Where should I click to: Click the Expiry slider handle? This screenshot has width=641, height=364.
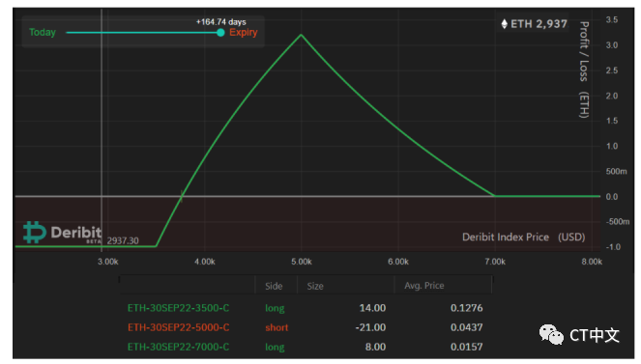(x=220, y=33)
